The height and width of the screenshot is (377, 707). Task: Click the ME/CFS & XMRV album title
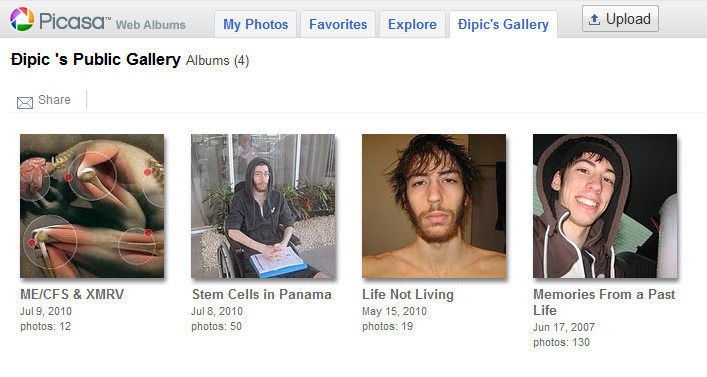tap(72, 294)
